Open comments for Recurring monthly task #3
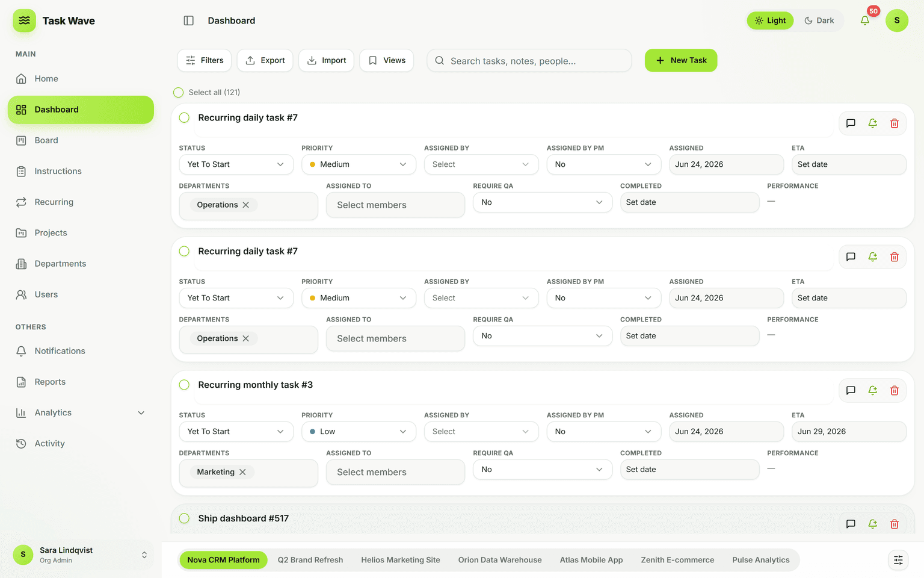The image size is (924, 578). [851, 391]
